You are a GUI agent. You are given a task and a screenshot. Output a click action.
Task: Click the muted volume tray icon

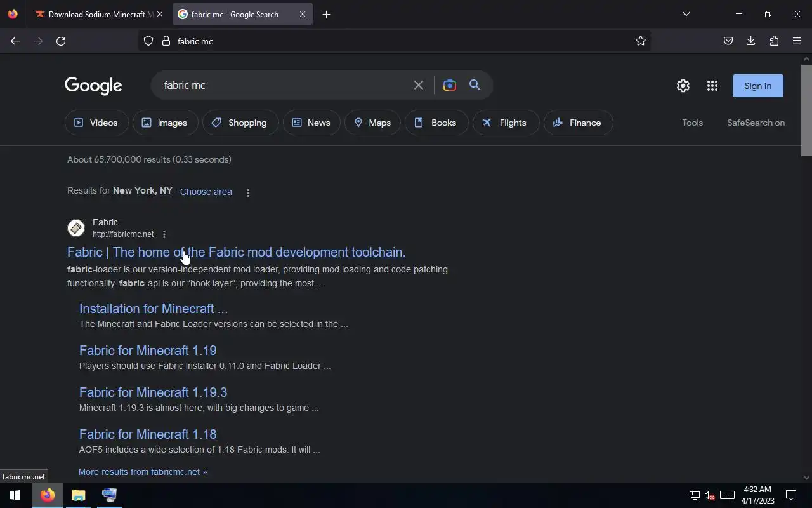(710, 495)
